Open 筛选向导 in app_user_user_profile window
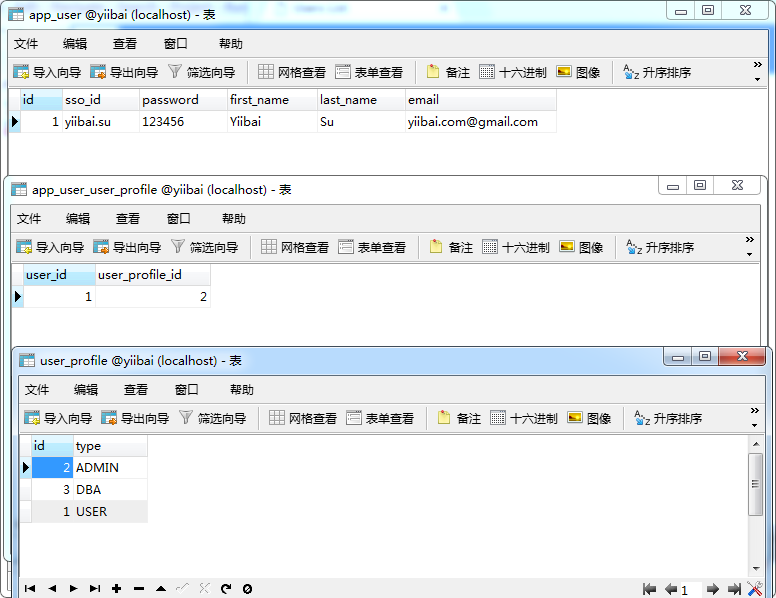776x598 pixels. (204, 247)
